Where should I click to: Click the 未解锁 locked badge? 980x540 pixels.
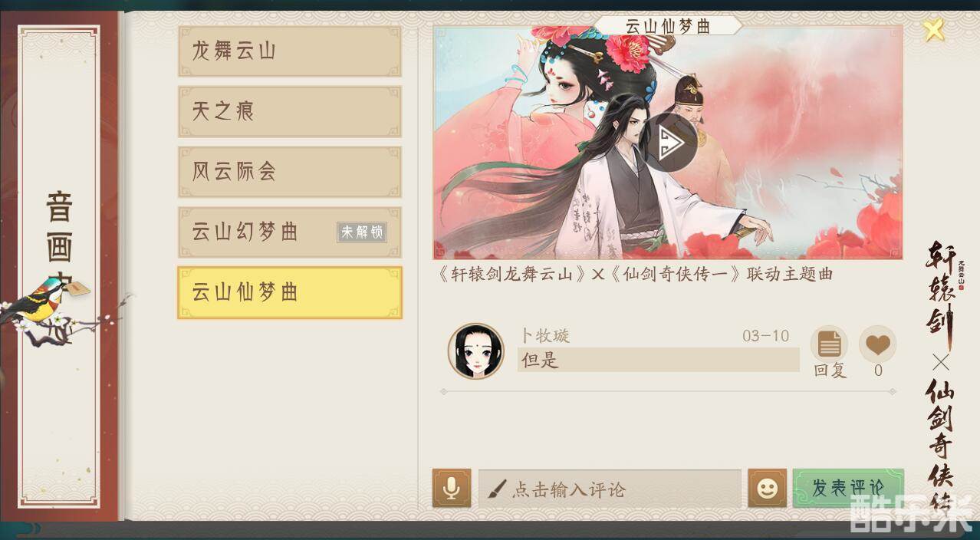(x=361, y=232)
